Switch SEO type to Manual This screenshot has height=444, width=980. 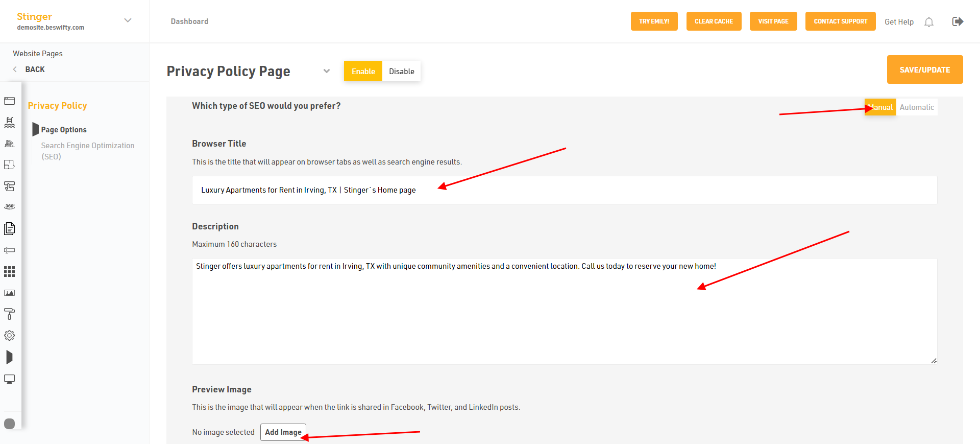(880, 107)
